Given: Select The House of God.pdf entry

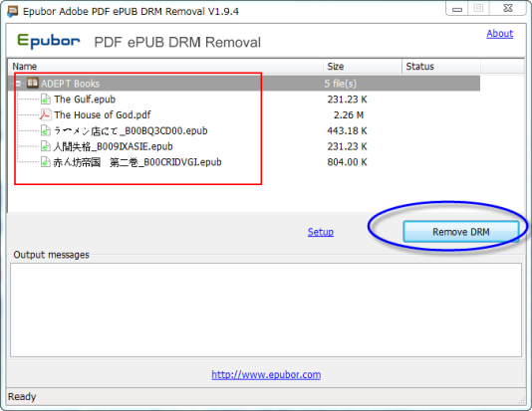Looking at the screenshot, I should click(x=103, y=114).
